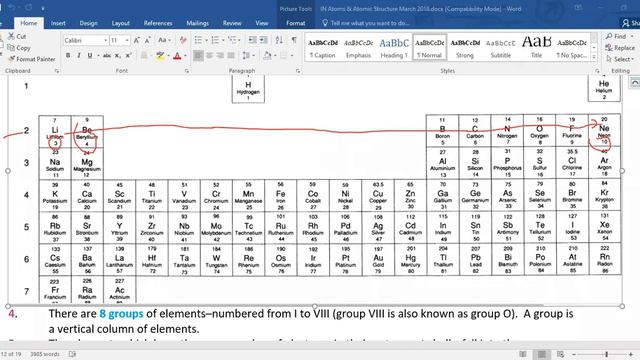The image size is (640, 360).
Task: Click the Borders icon
Action: tap(284, 56)
